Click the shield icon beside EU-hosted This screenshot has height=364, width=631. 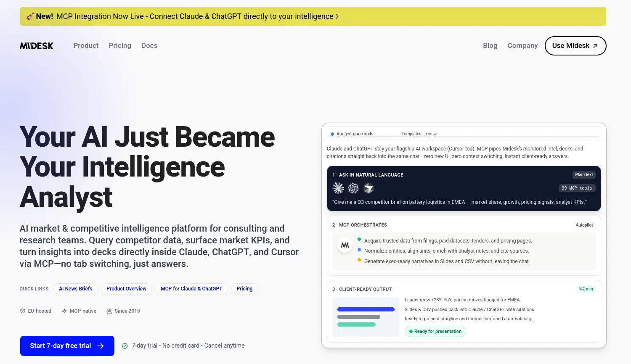pos(23,311)
